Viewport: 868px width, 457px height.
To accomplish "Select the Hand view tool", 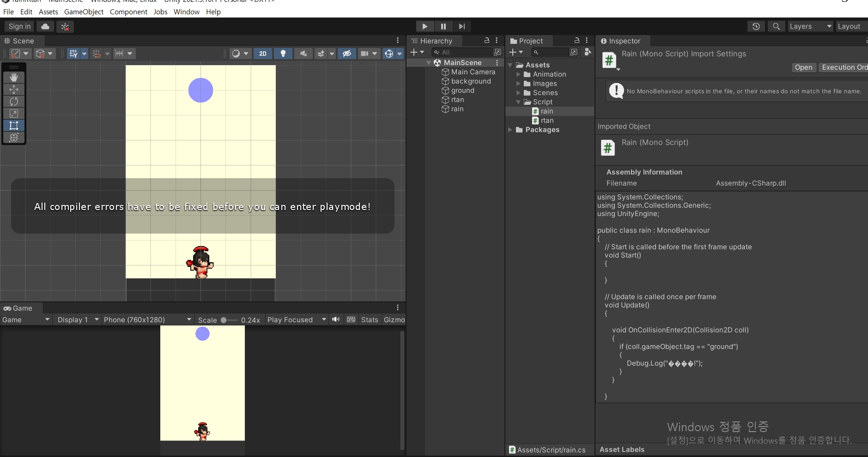I will (14, 77).
